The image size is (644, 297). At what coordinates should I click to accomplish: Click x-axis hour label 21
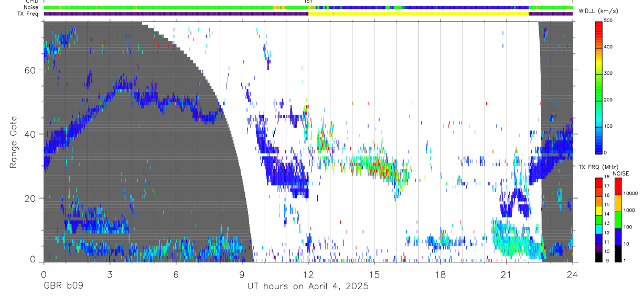(x=506, y=274)
